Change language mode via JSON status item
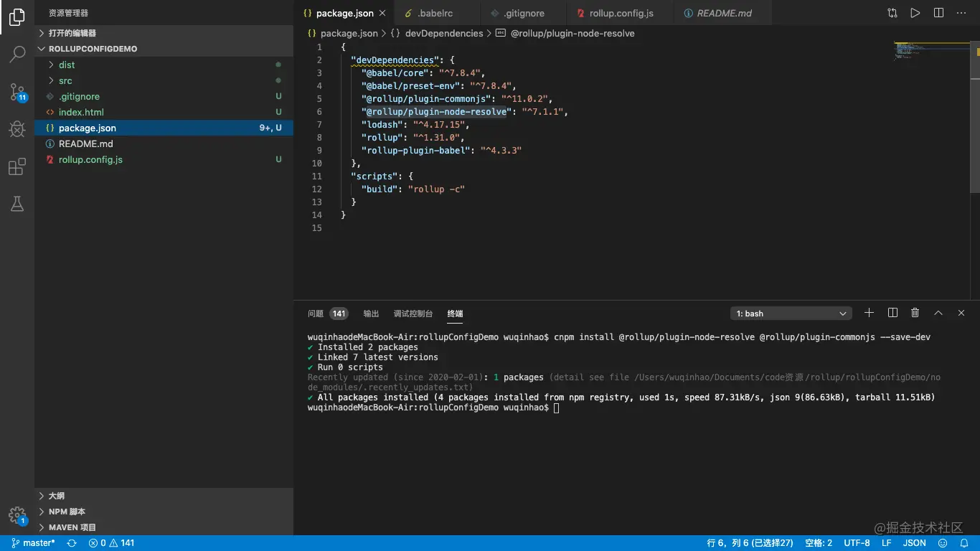This screenshot has width=980, height=551. [914, 543]
